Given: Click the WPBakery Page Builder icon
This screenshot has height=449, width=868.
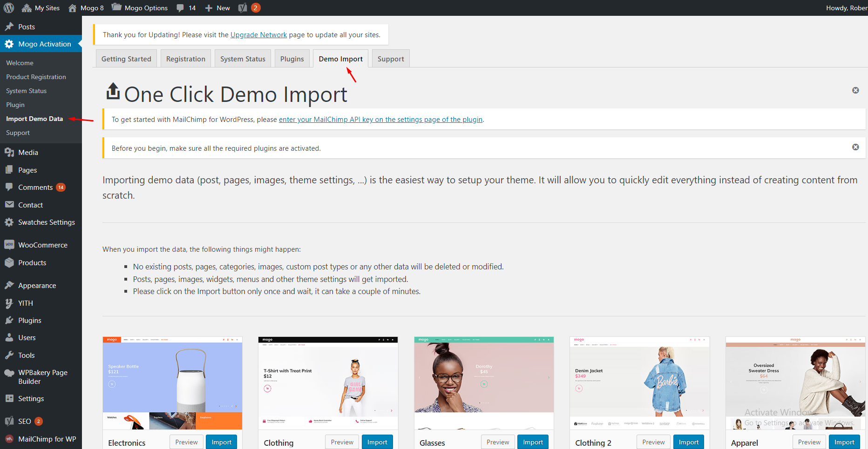Looking at the screenshot, I should 9,373.
